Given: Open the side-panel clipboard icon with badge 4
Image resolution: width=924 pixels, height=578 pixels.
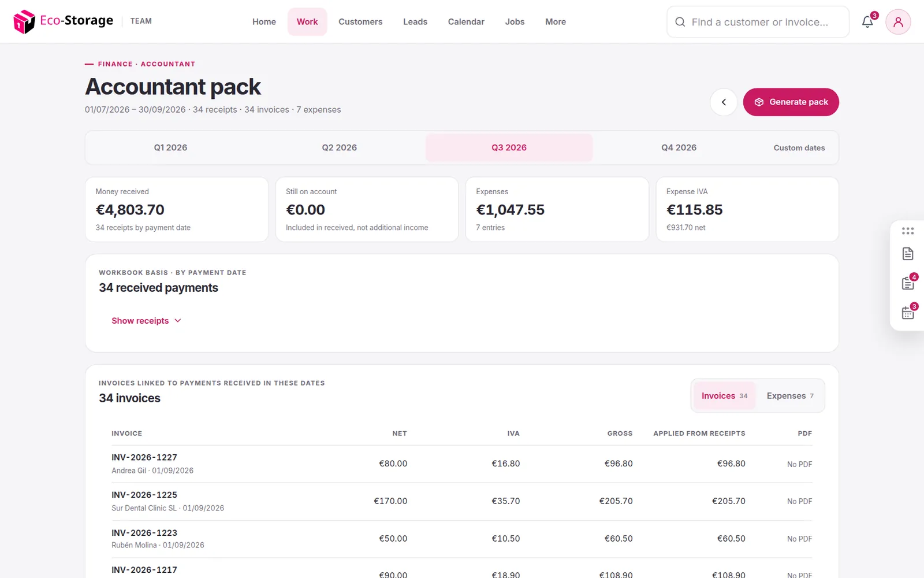Looking at the screenshot, I should 908,283.
